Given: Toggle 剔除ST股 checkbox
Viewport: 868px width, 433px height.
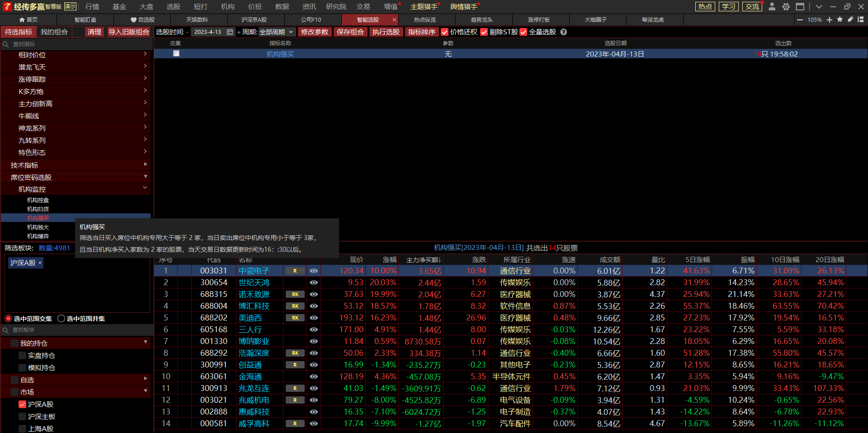Looking at the screenshot, I should pos(484,32).
